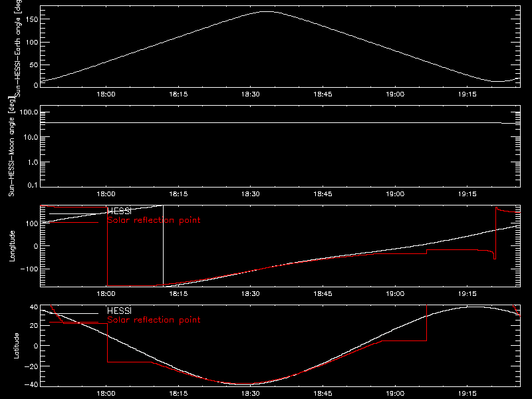Click 18:15 under the Longitude plot

click(x=178, y=294)
